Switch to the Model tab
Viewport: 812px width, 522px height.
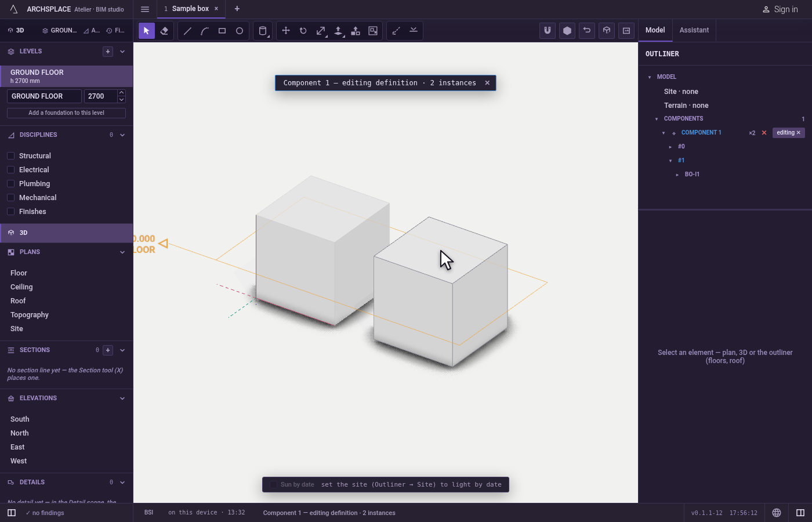(655, 30)
